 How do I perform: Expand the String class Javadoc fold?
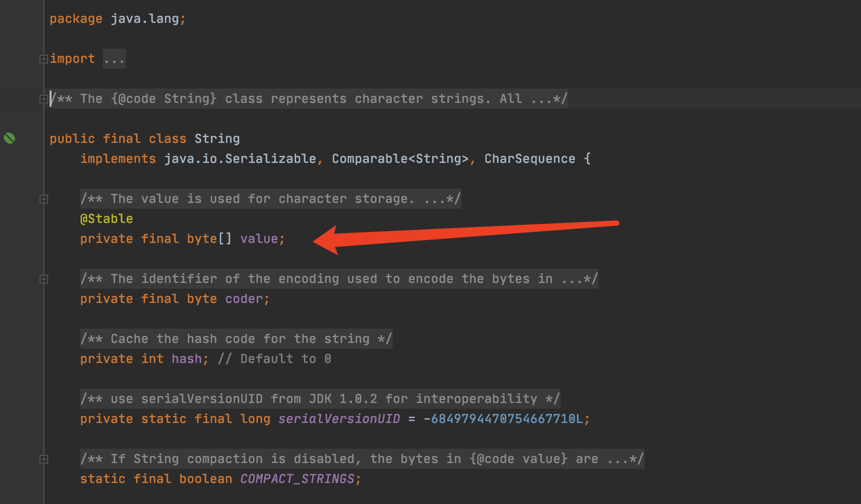point(43,99)
